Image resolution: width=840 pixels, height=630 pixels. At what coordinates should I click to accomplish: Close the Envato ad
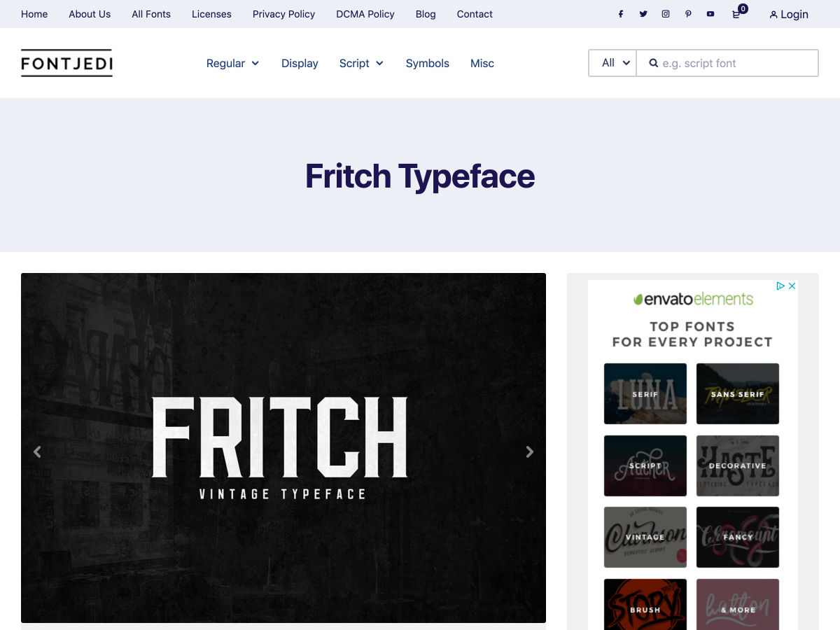tap(792, 286)
